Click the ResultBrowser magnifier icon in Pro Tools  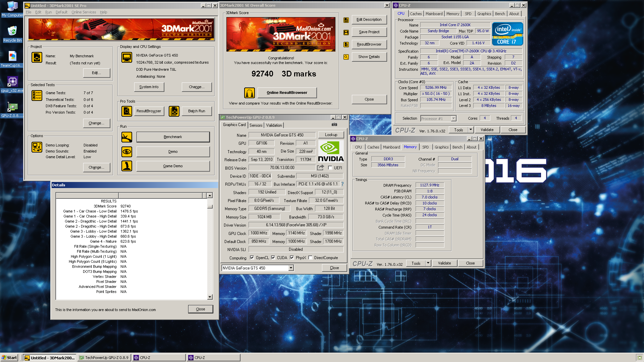pyautogui.click(x=127, y=111)
